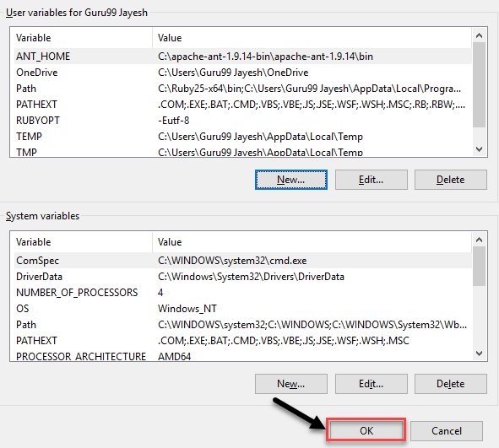This screenshot has height=448, width=499.
Task: Click Edit under user variables
Action: [371, 180]
